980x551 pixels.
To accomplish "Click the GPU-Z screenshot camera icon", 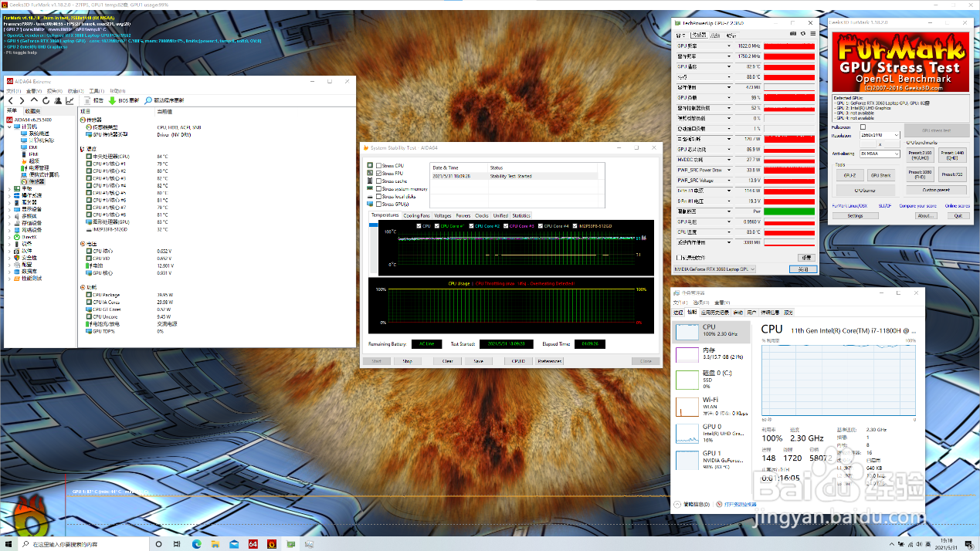I will coord(793,34).
